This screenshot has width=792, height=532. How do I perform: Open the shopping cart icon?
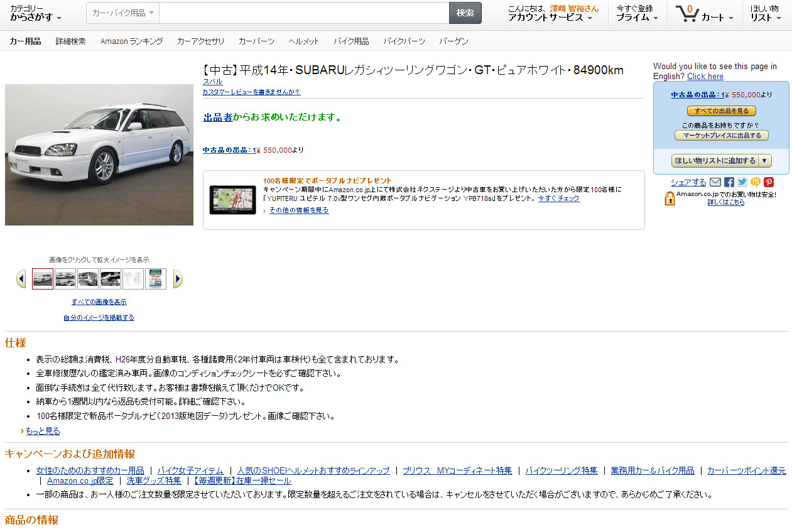[687, 14]
